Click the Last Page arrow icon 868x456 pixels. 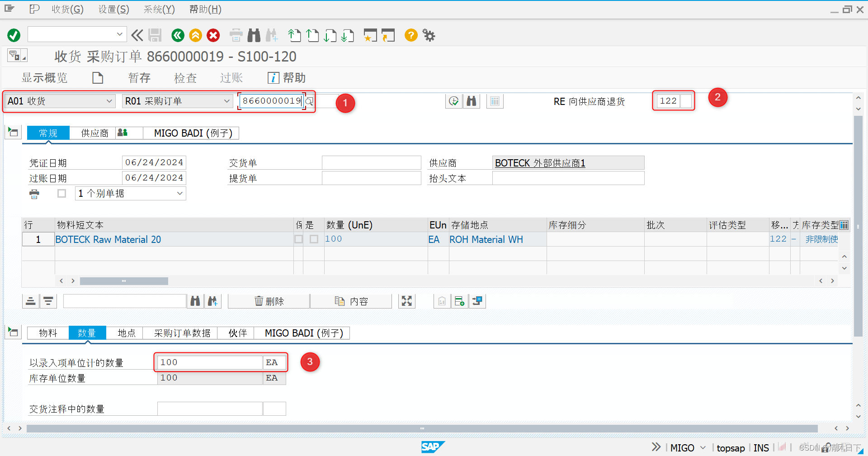tap(348, 35)
